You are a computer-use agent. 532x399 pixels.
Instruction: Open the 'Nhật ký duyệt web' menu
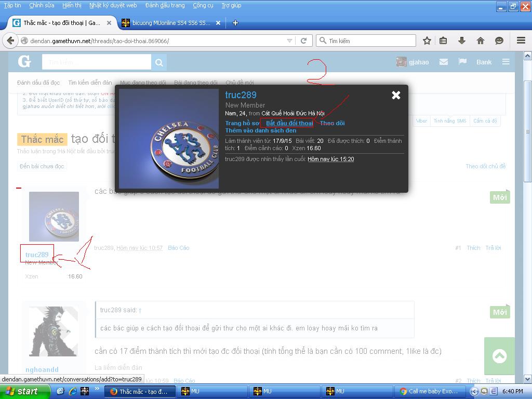[x=113, y=5]
